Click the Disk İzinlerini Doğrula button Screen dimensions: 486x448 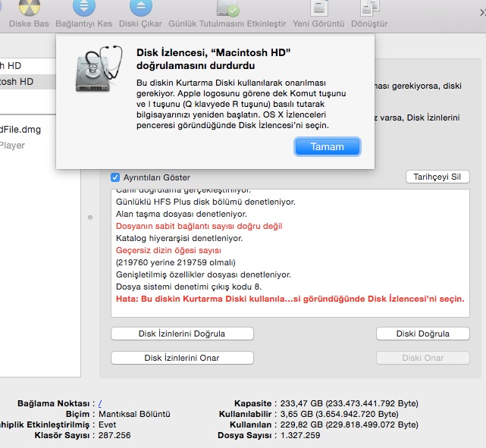tap(182, 334)
